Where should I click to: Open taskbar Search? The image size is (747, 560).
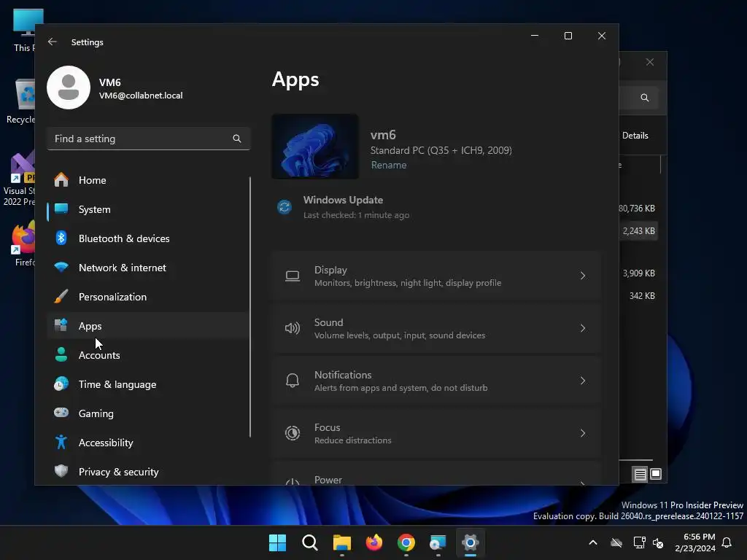pyautogui.click(x=309, y=542)
